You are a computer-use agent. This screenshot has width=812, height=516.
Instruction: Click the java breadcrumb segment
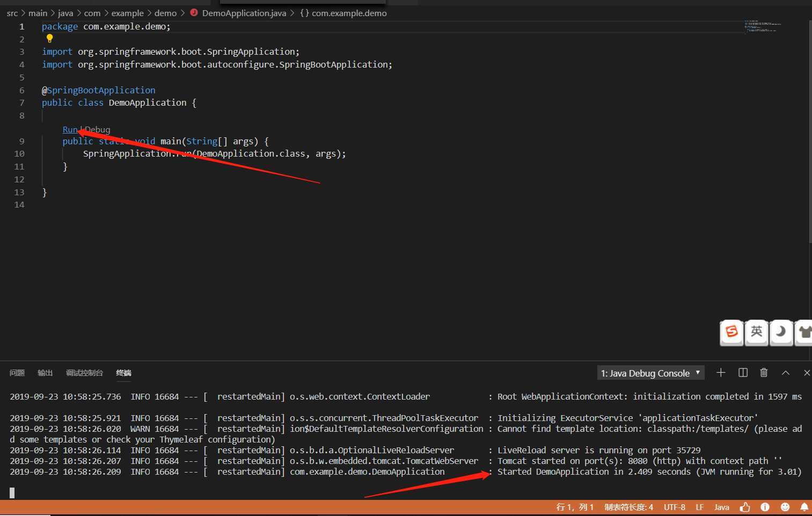click(x=65, y=13)
